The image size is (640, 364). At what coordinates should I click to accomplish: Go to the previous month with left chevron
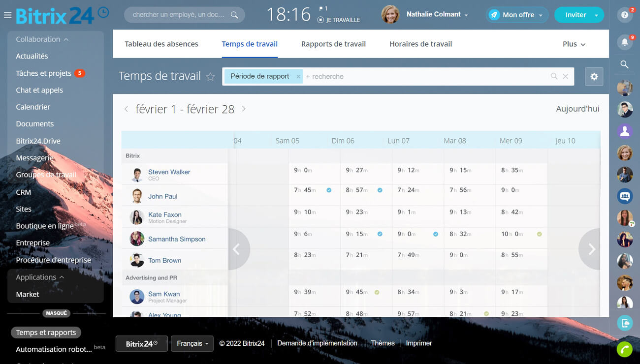(126, 109)
